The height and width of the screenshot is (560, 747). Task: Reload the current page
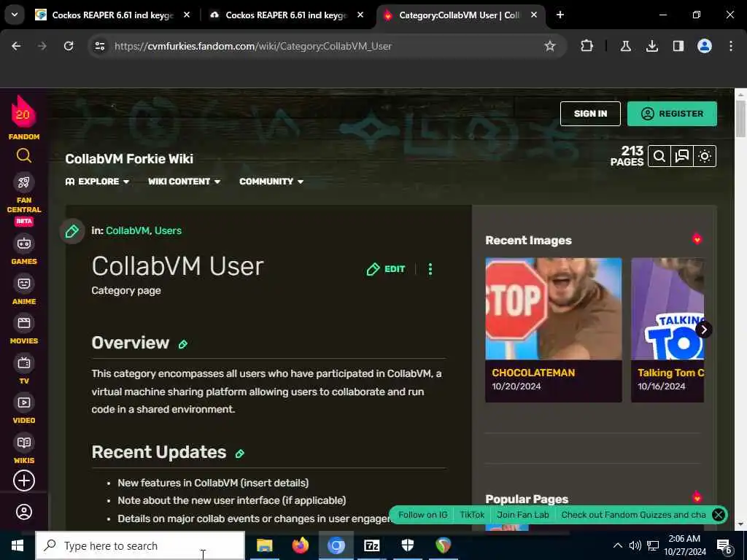pos(69,46)
